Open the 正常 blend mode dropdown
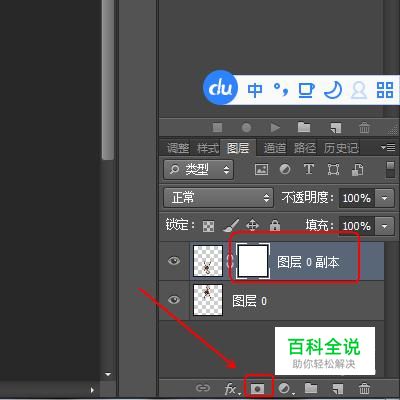The image size is (400, 400). (218, 198)
